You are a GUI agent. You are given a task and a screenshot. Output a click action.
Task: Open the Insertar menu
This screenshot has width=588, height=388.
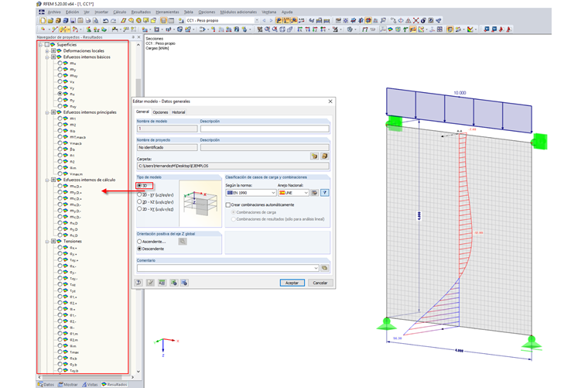tap(101, 12)
